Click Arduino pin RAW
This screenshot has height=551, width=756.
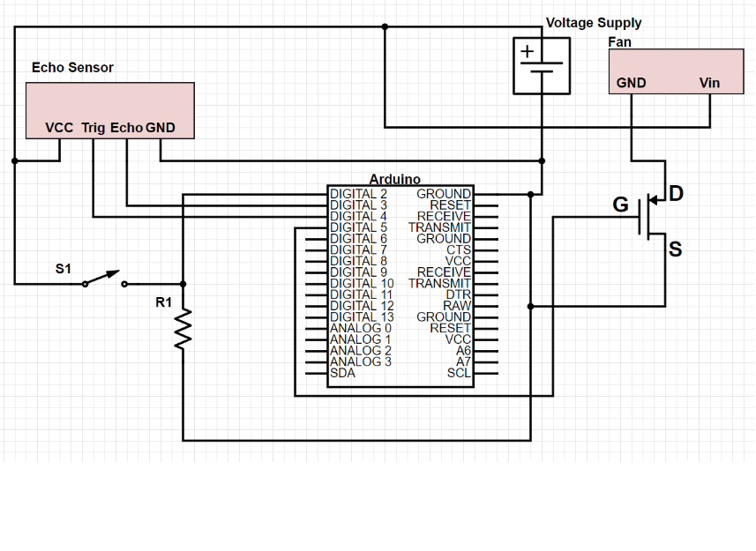click(x=457, y=306)
